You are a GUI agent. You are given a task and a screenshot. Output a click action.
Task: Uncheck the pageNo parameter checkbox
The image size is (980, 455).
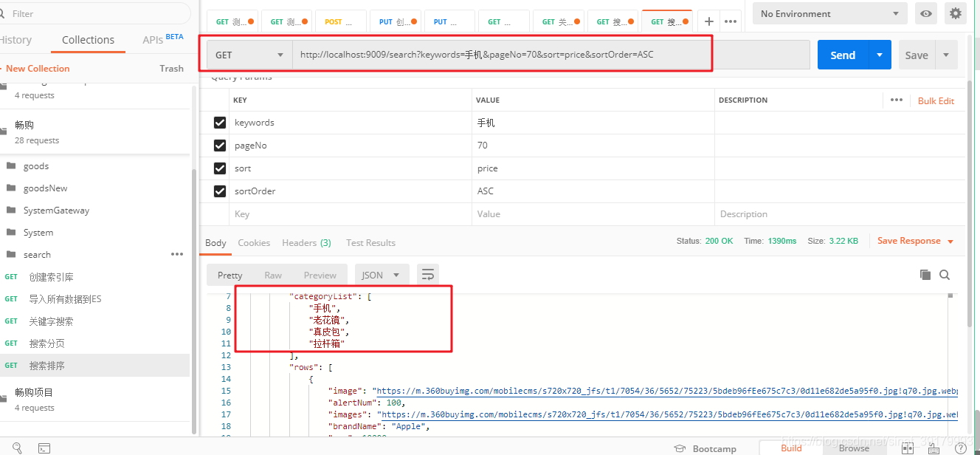click(219, 146)
